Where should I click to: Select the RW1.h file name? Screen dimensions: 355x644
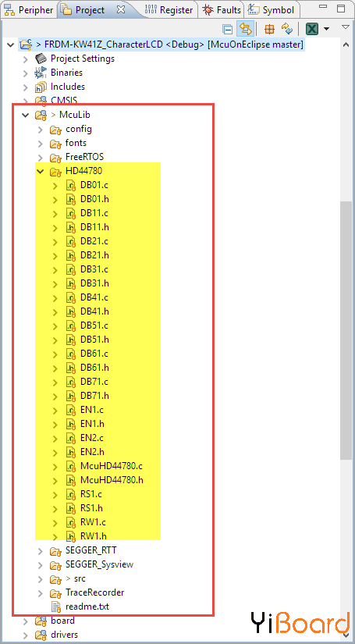[94, 536]
